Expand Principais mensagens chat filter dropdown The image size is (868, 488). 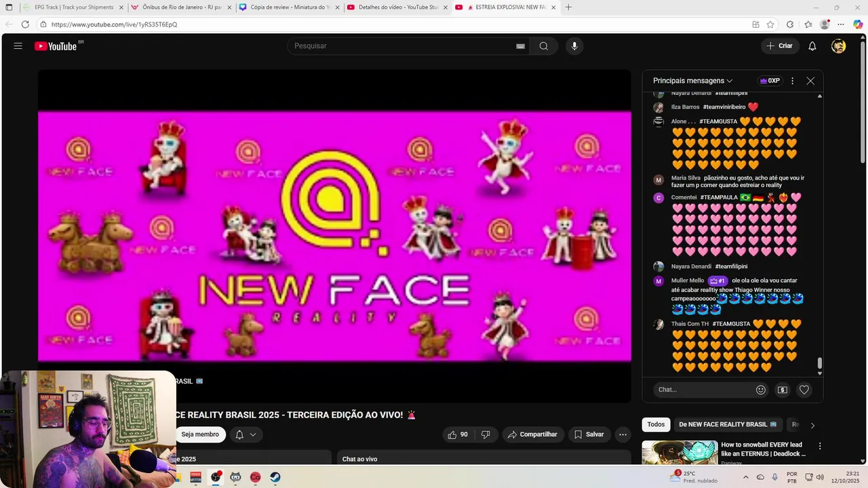click(692, 81)
